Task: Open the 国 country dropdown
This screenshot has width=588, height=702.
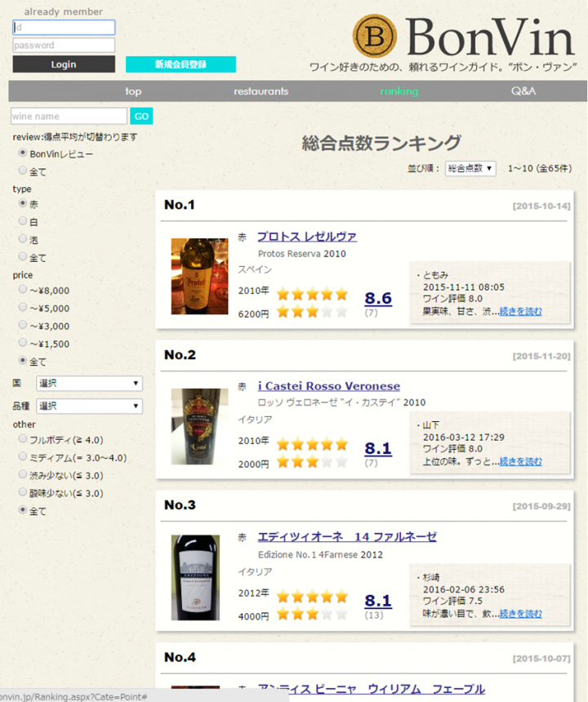Action: 89,383
